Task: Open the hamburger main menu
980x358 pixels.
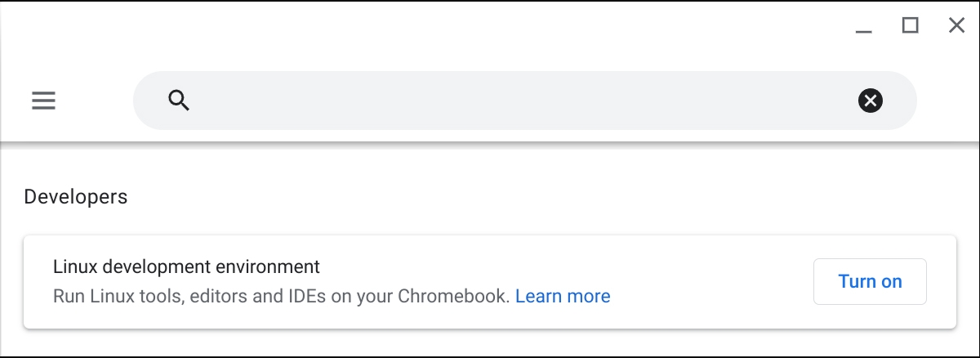Action: coord(43,101)
